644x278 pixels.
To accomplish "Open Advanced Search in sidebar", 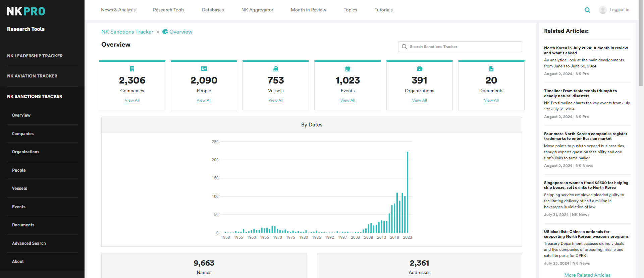I will click(29, 243).
